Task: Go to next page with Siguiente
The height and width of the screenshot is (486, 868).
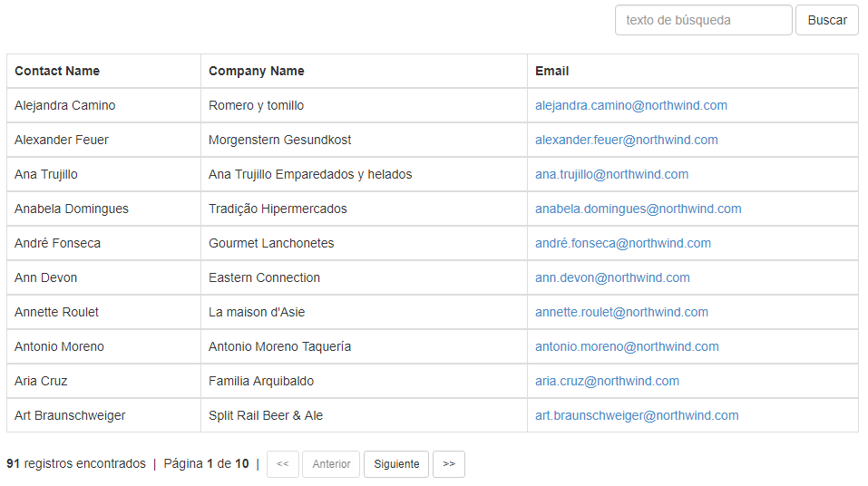Action: coord(396,464)
